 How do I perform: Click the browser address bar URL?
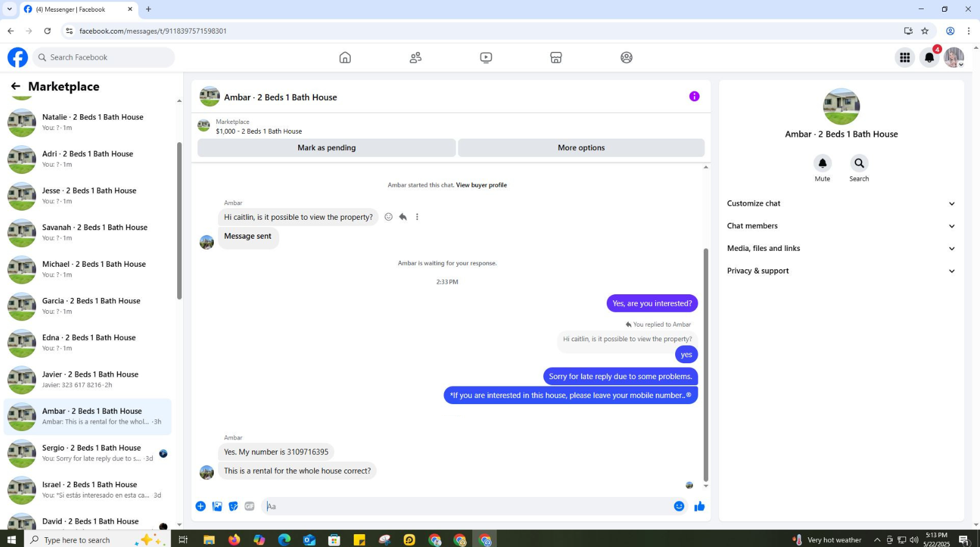153,31
